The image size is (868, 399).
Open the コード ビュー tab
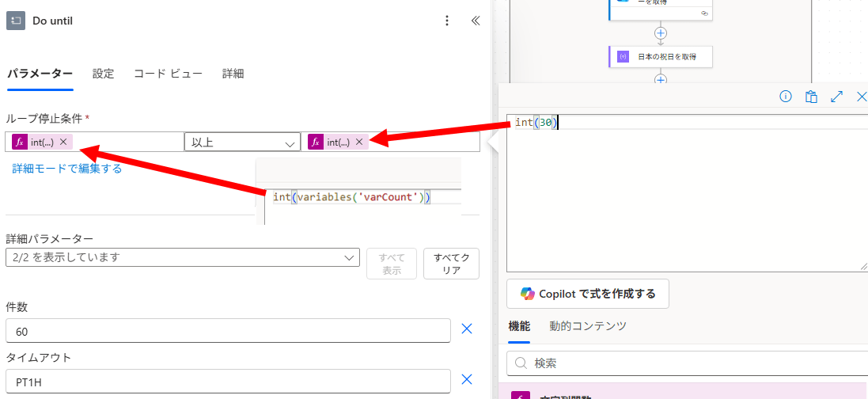coord(168,74)
